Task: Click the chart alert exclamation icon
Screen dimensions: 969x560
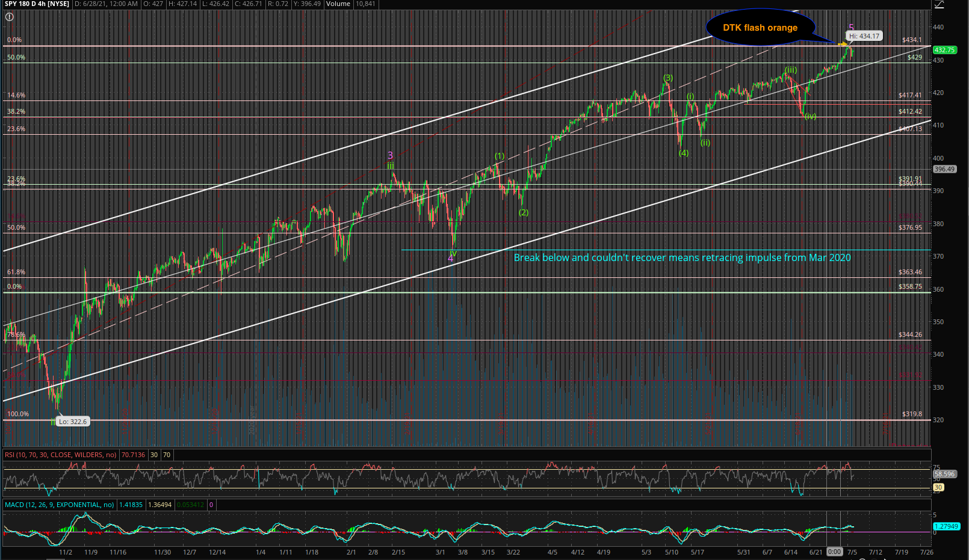Action: (9, 17)
